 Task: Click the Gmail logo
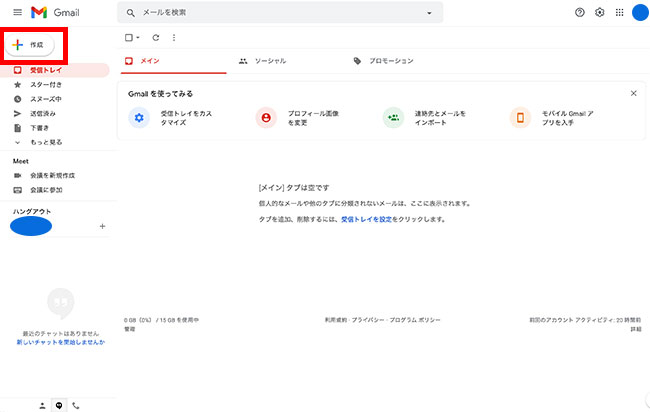click(x=55, y=12)
